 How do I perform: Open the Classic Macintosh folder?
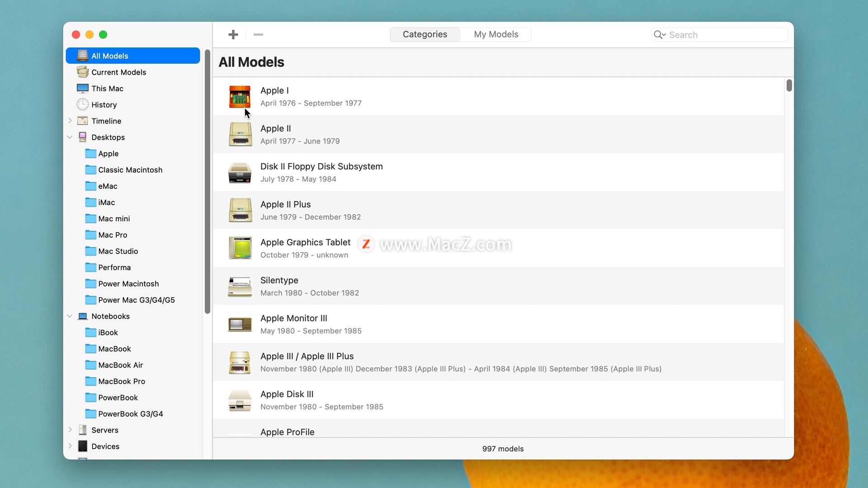133,169
